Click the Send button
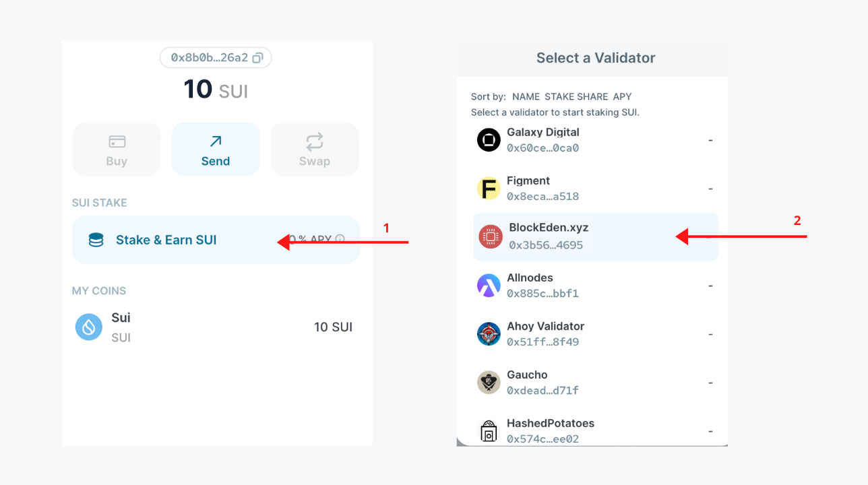Image resolution: width=868 pixels, height=485 pixels. pos(216,149)
